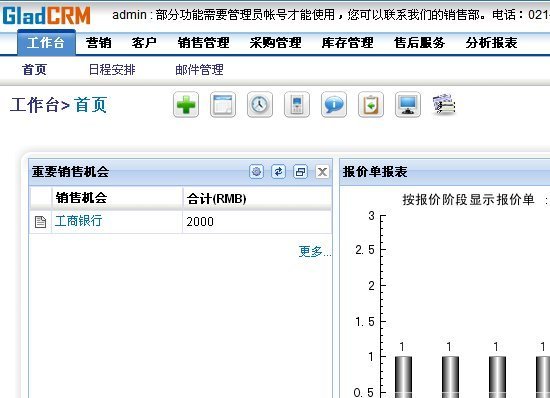Click the green plus add icon
Viewport: 550px width, 398px height.
(186, 104)
